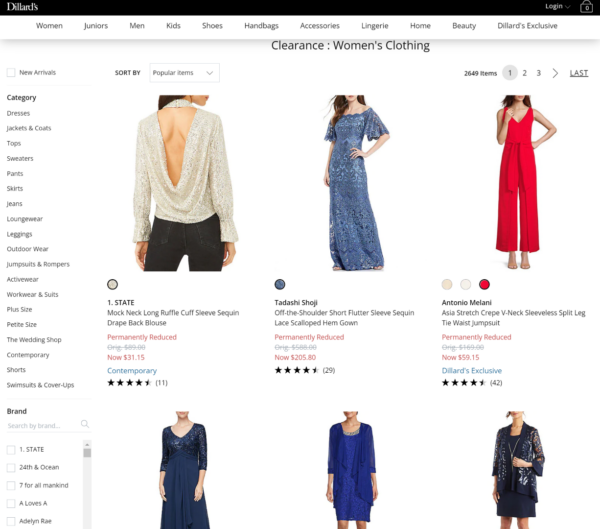
Task: Open the Women menu
Action: point(49,26)
